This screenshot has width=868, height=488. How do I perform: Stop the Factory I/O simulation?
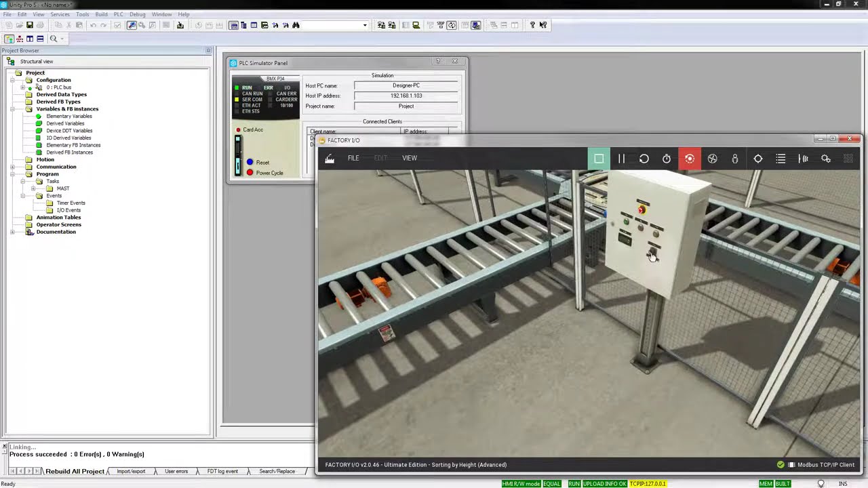click(599, 159)
